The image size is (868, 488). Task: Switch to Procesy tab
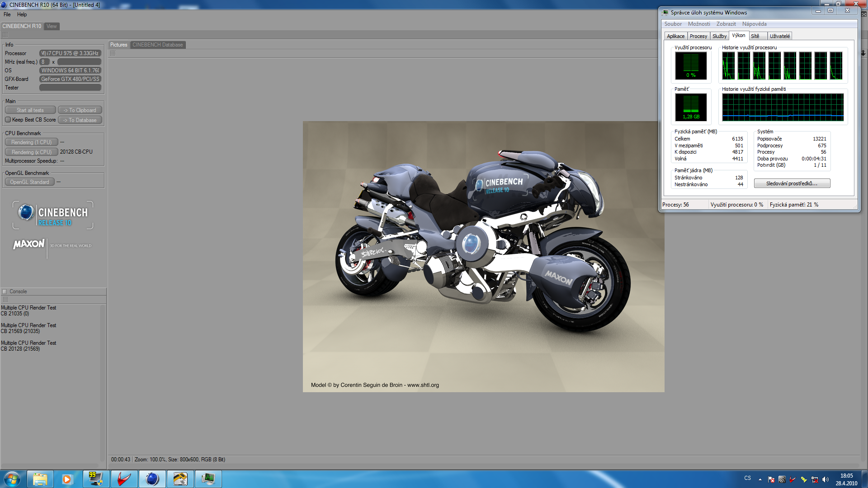click(x=698, y=36)
